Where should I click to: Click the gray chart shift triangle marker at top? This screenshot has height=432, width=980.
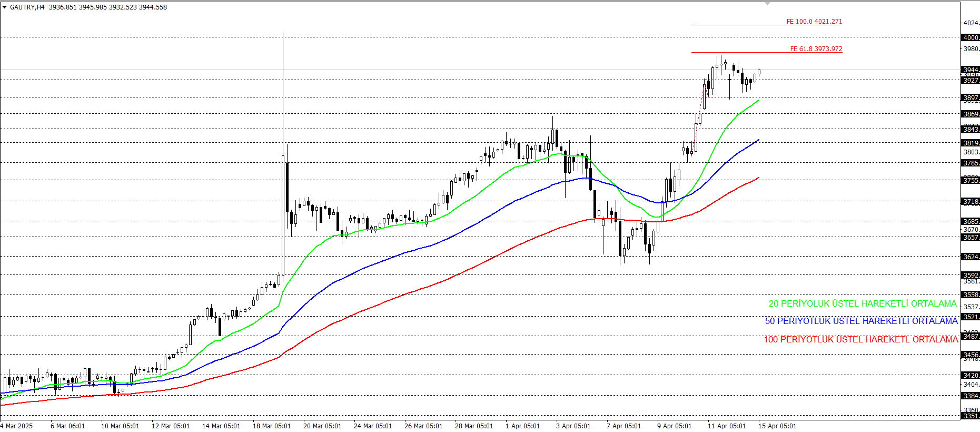pos(767,4)
